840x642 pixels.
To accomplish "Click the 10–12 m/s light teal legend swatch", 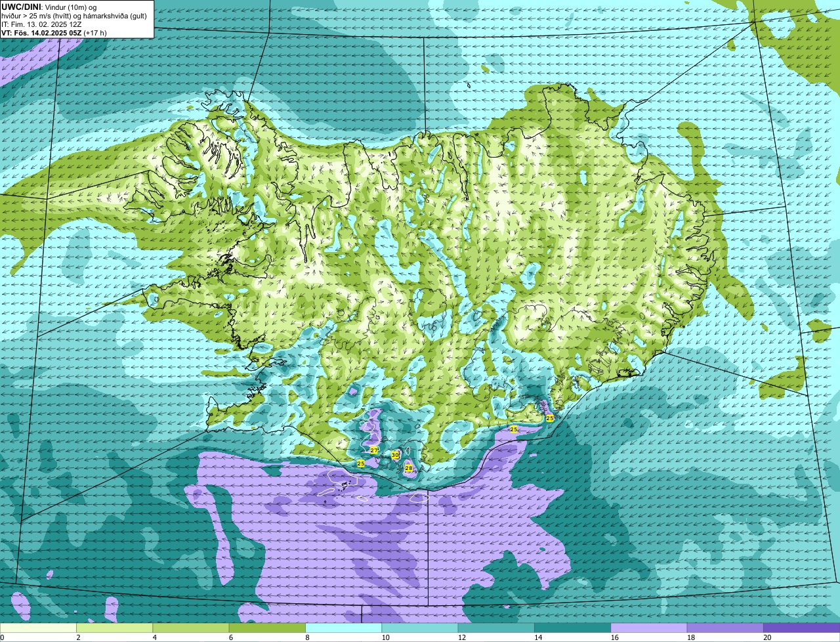I will 420,628.
